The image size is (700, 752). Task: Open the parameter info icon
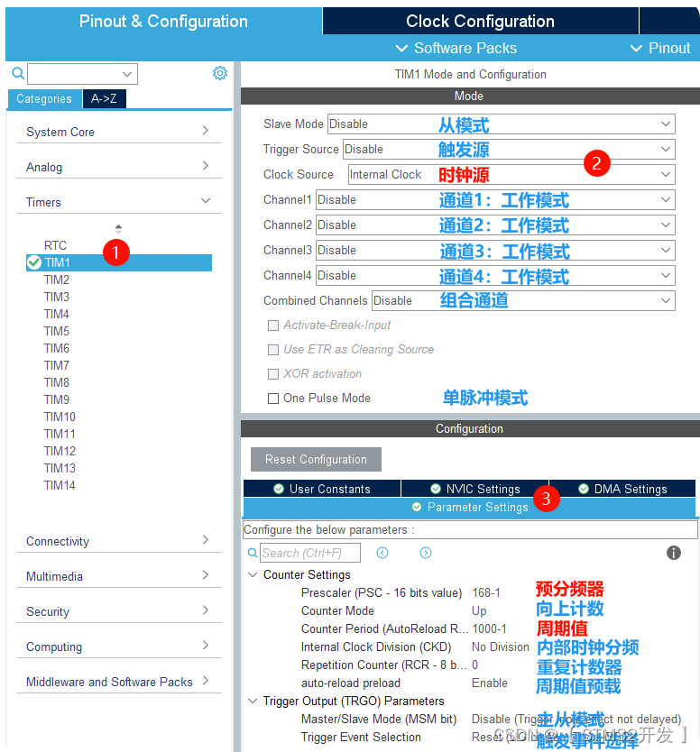click(674, 553)
